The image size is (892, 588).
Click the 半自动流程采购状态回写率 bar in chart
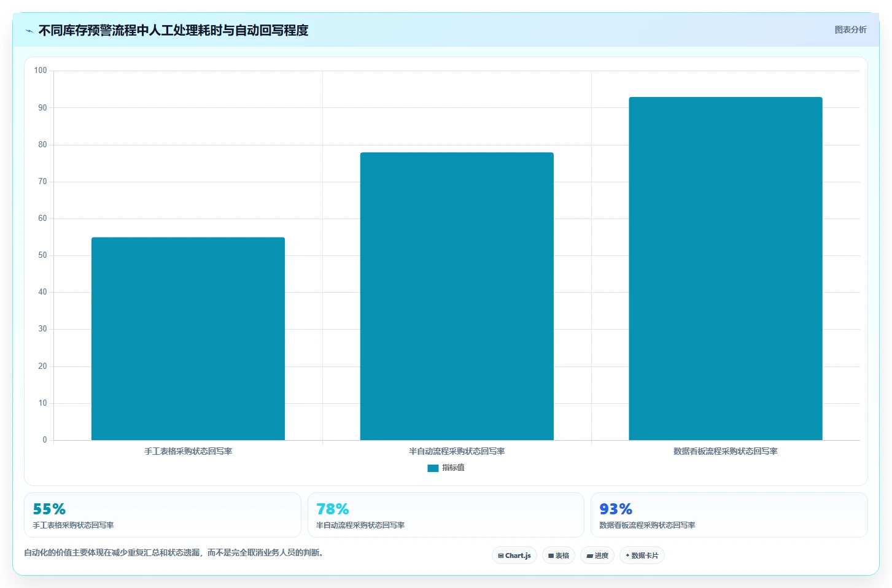click(x=457, y=296)
